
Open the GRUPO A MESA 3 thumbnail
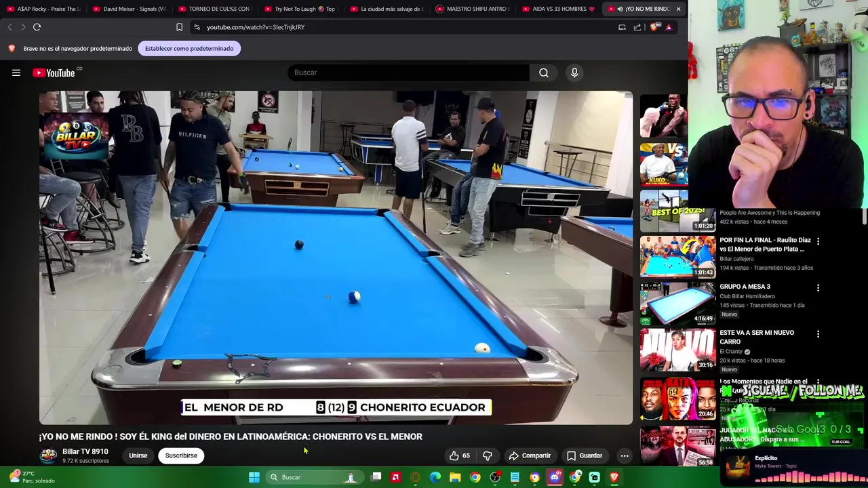[677, 303]
